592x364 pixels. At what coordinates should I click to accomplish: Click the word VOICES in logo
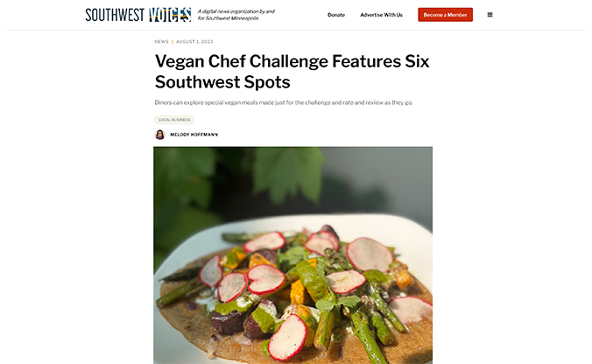pyautogui.click(x=170, y=15)
